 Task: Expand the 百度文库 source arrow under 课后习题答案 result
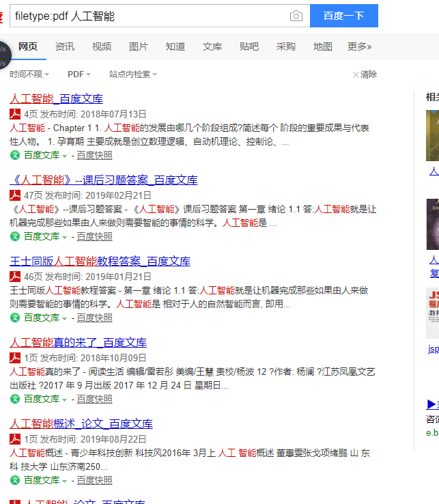64,238
